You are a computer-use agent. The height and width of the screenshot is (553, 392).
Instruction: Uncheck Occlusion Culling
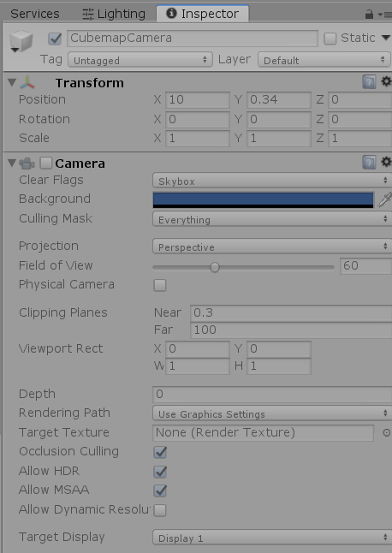point(160,452)
